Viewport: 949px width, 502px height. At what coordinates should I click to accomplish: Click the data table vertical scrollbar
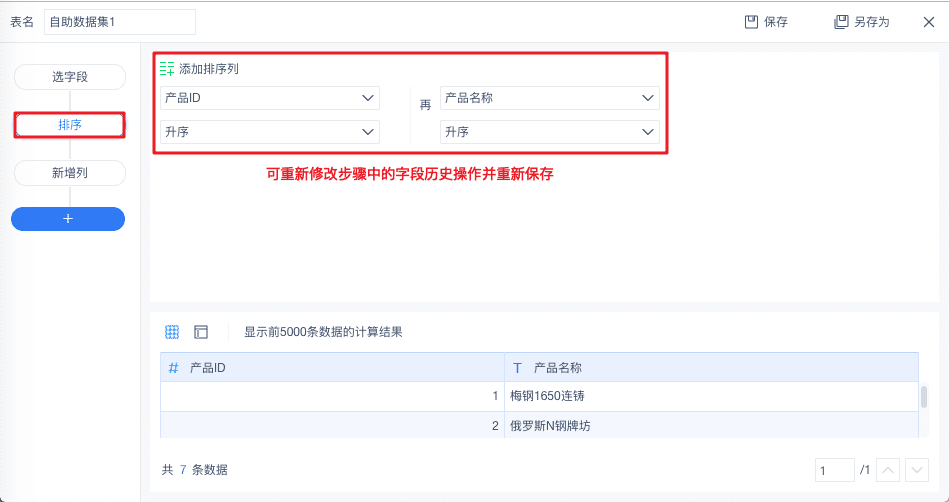tap(924, 397)
